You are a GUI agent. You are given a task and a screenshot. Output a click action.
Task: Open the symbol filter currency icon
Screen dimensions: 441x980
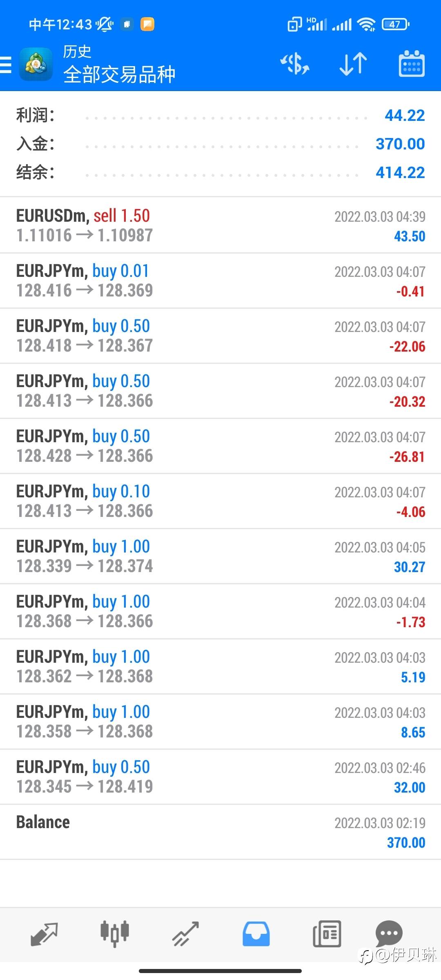point(295,64)
